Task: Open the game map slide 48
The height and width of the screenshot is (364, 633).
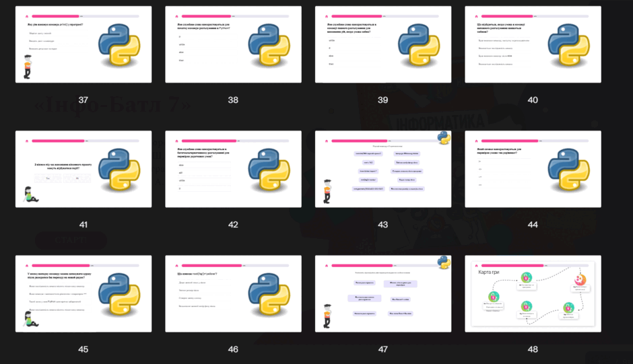Action: 533,294
